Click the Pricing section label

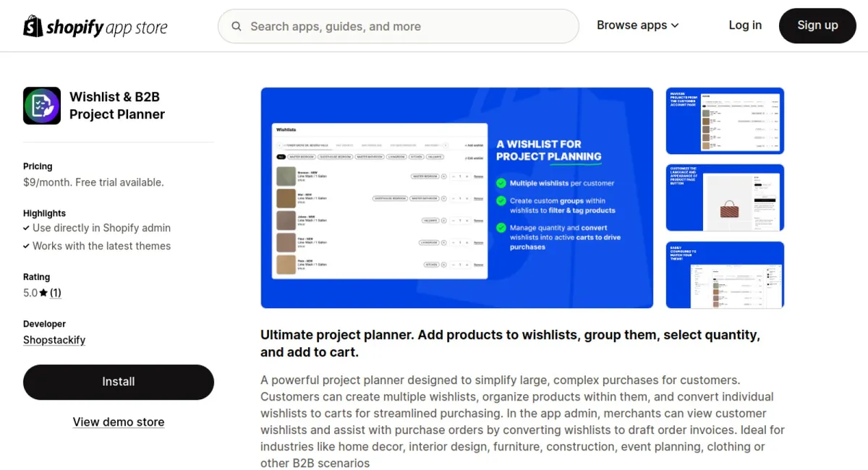38,166
